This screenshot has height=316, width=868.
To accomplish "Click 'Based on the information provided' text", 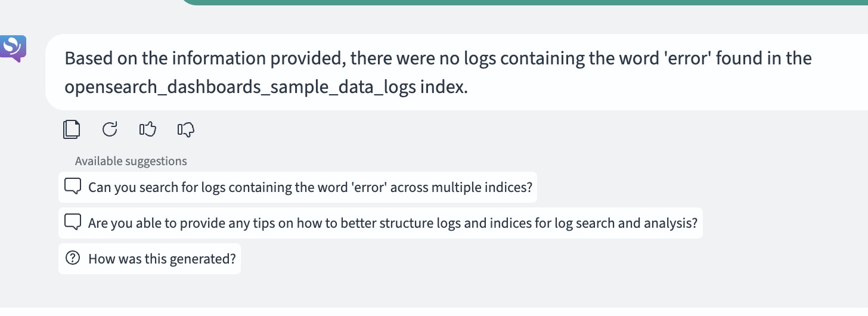I will pyautogui.click(x=204, y=58).
